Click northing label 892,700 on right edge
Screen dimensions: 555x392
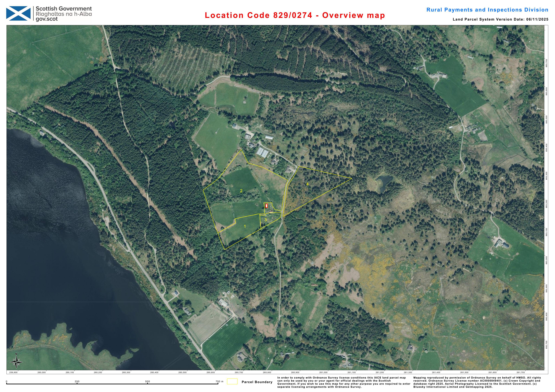click(547, 345)
